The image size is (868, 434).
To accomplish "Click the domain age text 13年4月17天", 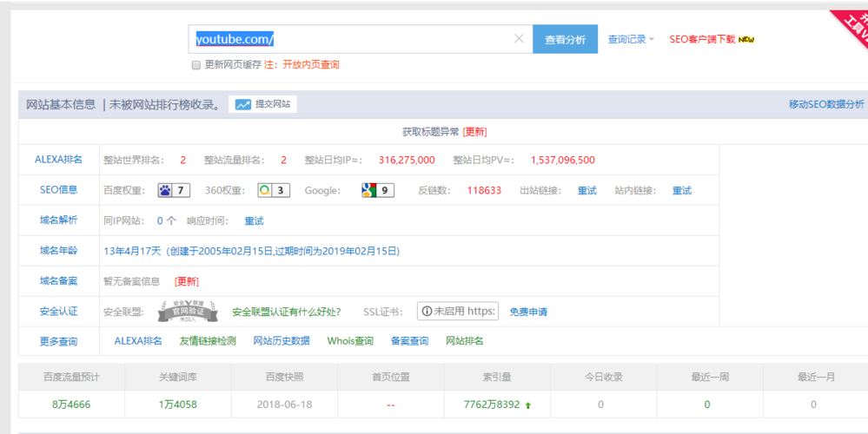I will 132,251.
